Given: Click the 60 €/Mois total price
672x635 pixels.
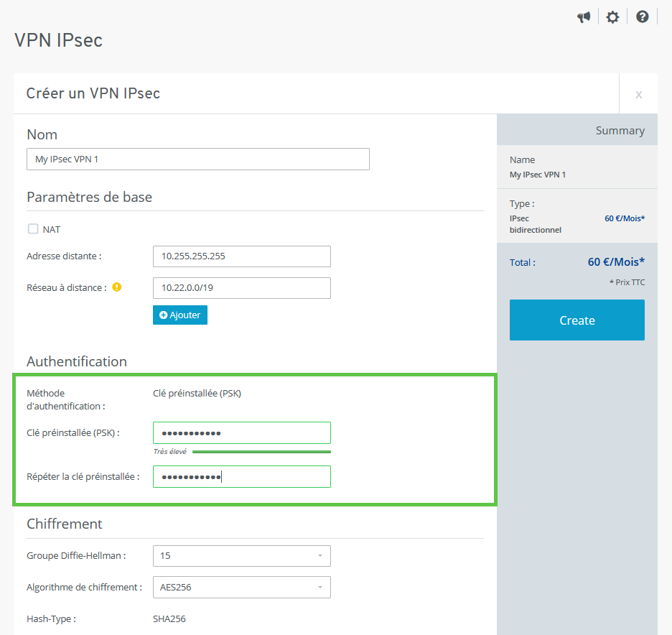Looking at the screenshot, I should click(x=616, y=262).
